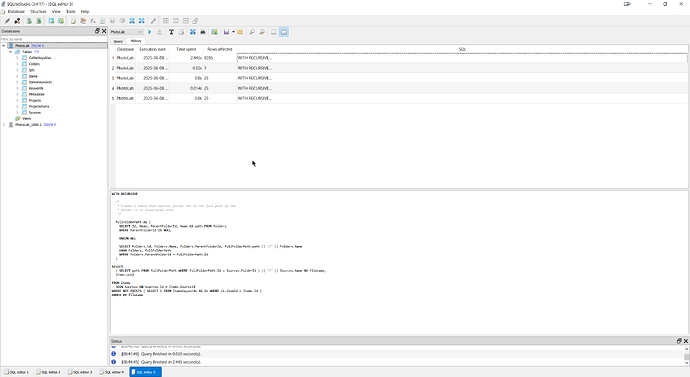Click the first magnifier icon in editor toolbar
The width and height of the screenshot is (690, 377).
(x=252, y=32)
